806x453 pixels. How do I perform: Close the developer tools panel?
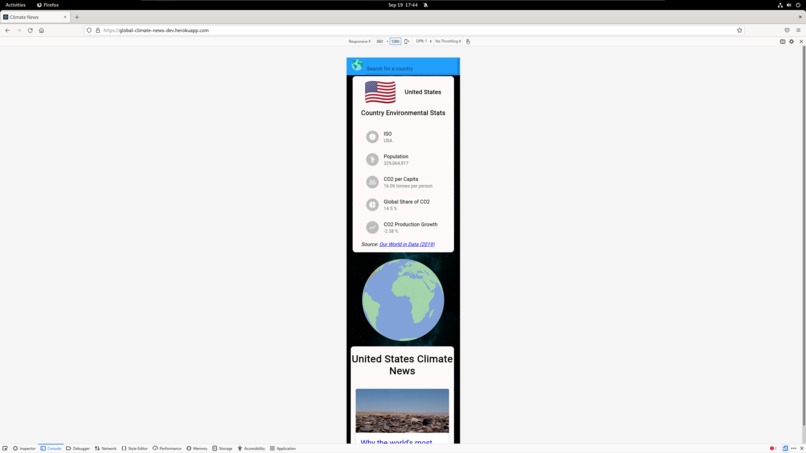click(x=801, y=448)
